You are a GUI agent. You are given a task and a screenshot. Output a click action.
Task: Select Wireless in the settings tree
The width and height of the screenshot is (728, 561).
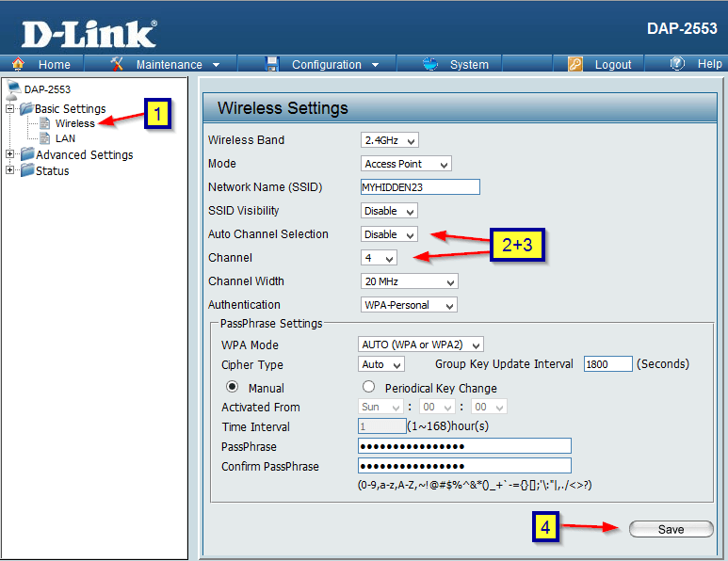[x=75, y=123]
